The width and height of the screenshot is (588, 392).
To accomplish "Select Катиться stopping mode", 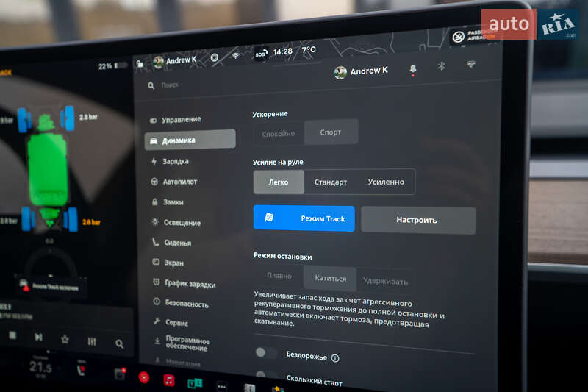I will (x=330, y=278).
